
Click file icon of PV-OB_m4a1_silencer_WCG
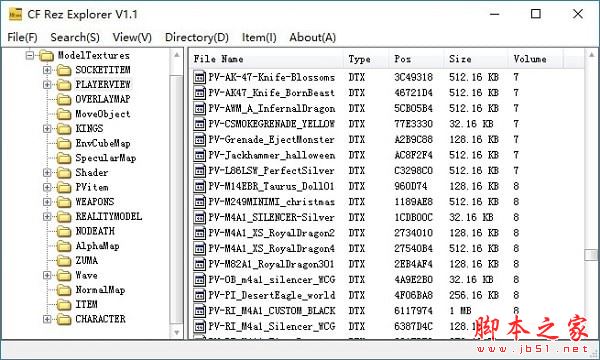(199, 280)
